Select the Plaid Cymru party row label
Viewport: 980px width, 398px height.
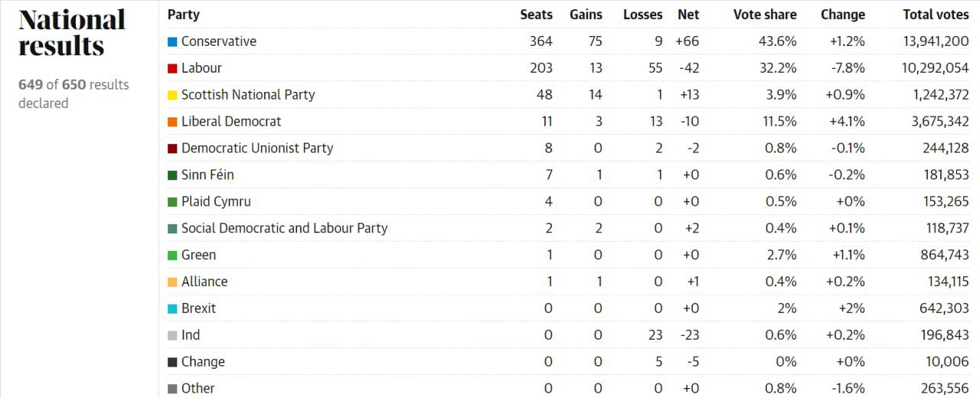[216, 201]
